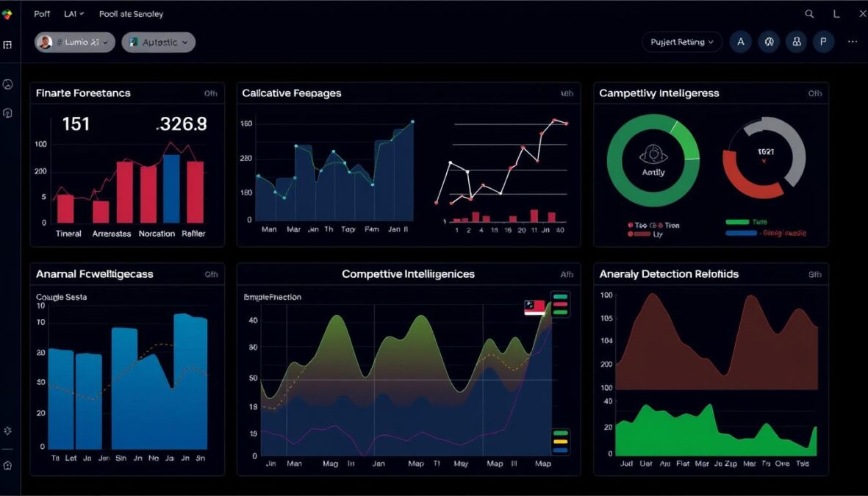Select the 'Poff' menu item

(x=41, y=13)
